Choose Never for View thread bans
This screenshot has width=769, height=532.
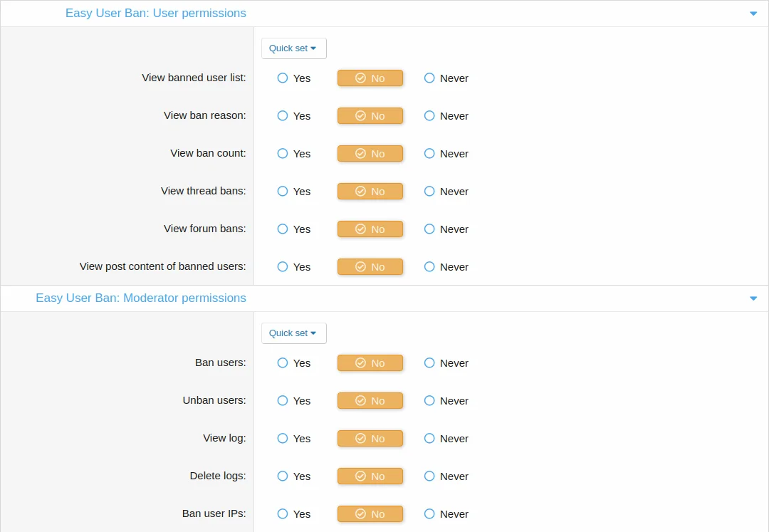429,192
